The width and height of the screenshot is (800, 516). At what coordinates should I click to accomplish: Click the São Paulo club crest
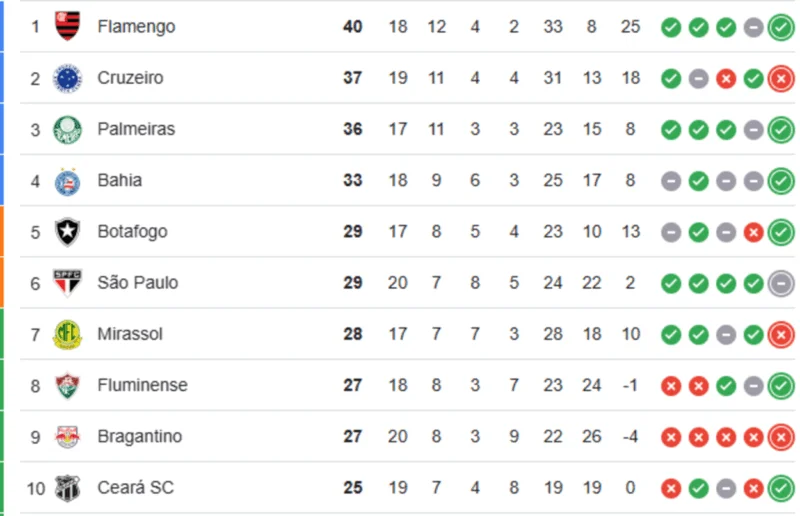[67, 283]
